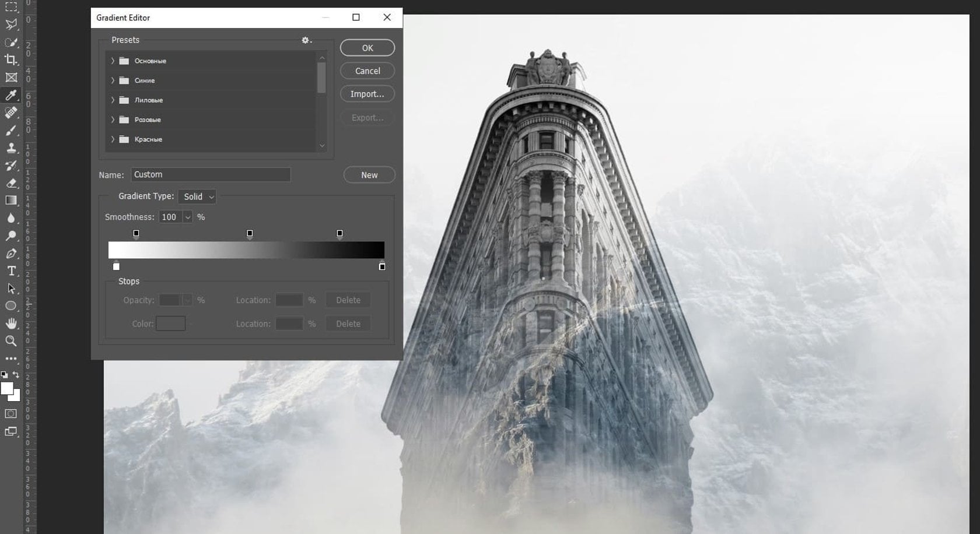Open the Smoothness value dropdown
This screenshot has width=980, height=534.
click(188, 217)
